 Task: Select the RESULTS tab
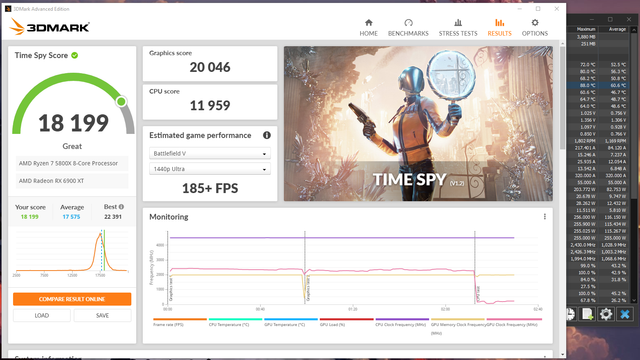499,28
